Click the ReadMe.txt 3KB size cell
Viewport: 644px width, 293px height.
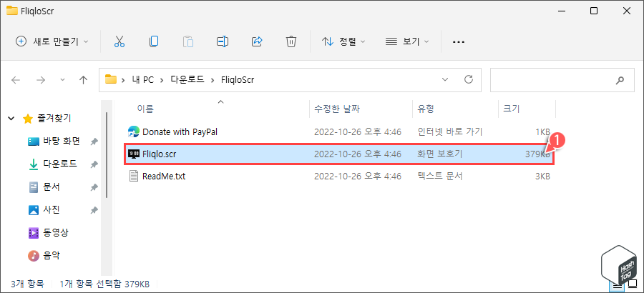tap(542, 177)
